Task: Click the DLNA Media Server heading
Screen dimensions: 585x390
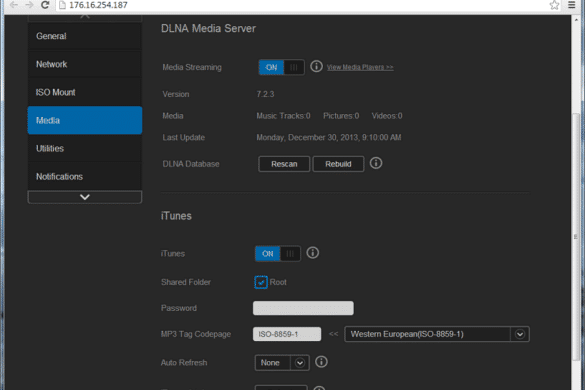Action: click(208, 28)
